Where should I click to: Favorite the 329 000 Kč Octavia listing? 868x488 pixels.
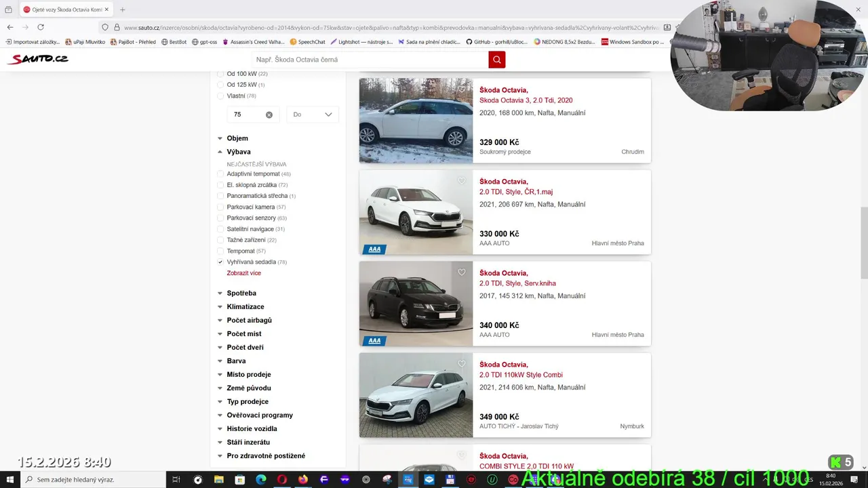pyautogui.click(x=462, y=89)
